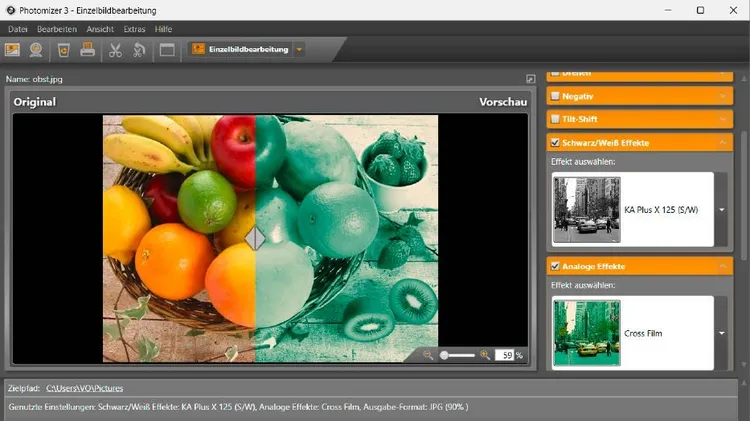The width and height of the screenshot is (750, 421).
Task: Uncheck the Schwarz/Weiß Effekte checkbox
Action: tap(554, 143)
